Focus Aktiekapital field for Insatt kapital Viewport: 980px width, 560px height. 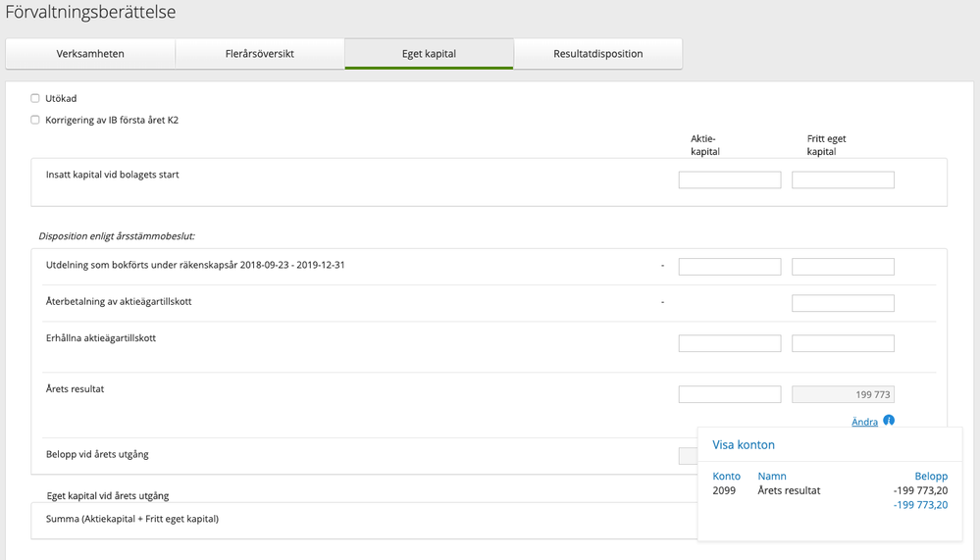point(730,180)
